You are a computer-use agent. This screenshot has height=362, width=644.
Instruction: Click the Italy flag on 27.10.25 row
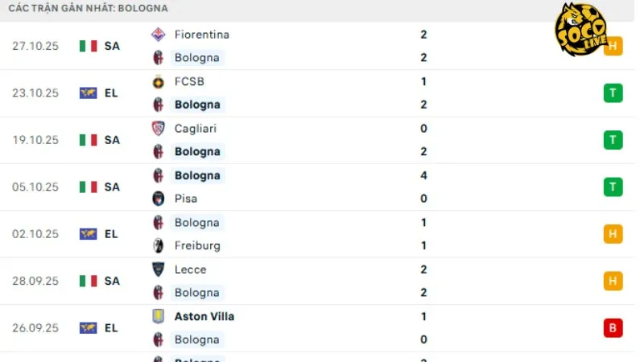coord(88,46)
